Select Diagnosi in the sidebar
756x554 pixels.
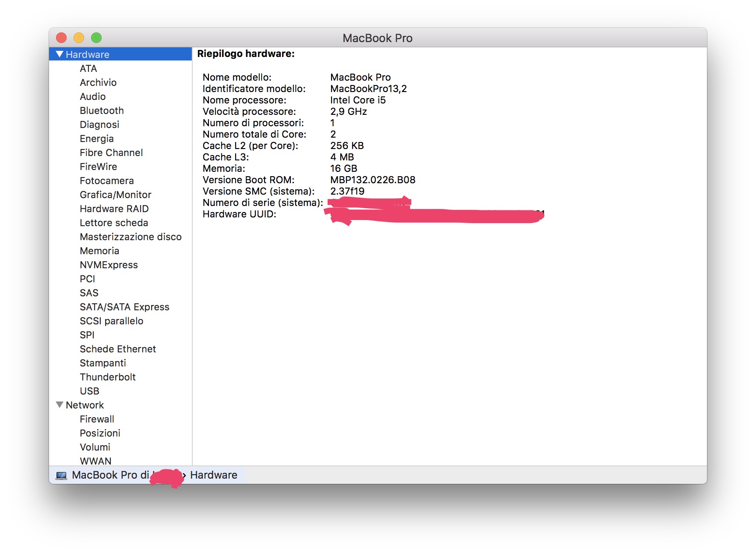[99, 124]
